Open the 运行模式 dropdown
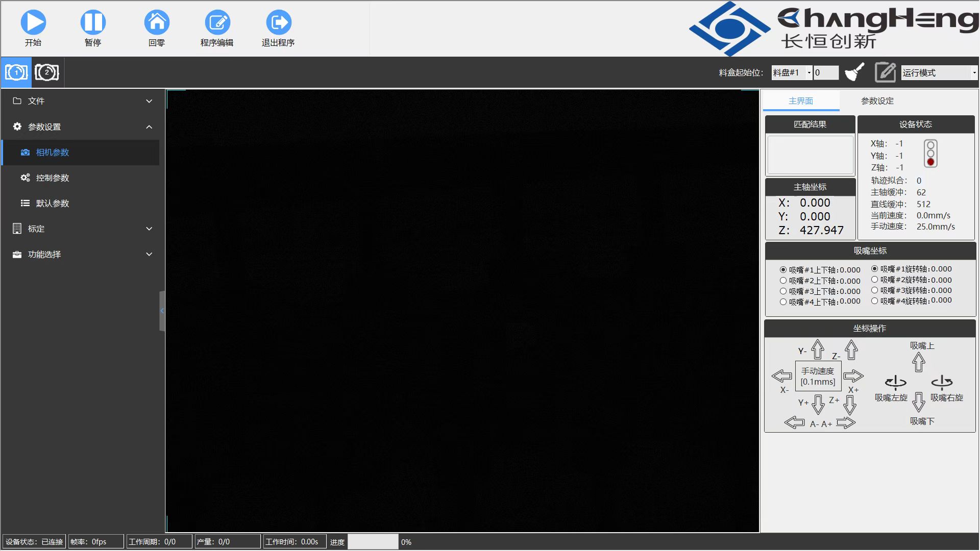Screen dimensions: 980x551 point(939,72)
